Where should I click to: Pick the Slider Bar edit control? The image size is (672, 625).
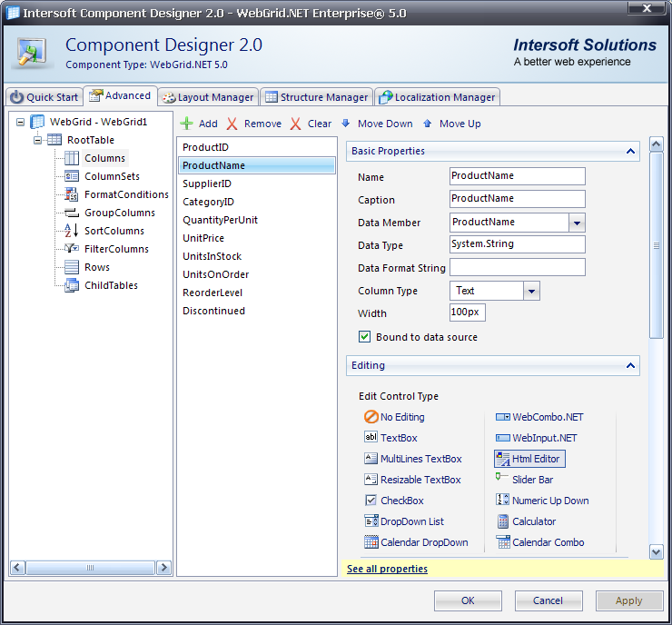click(524, 480)
